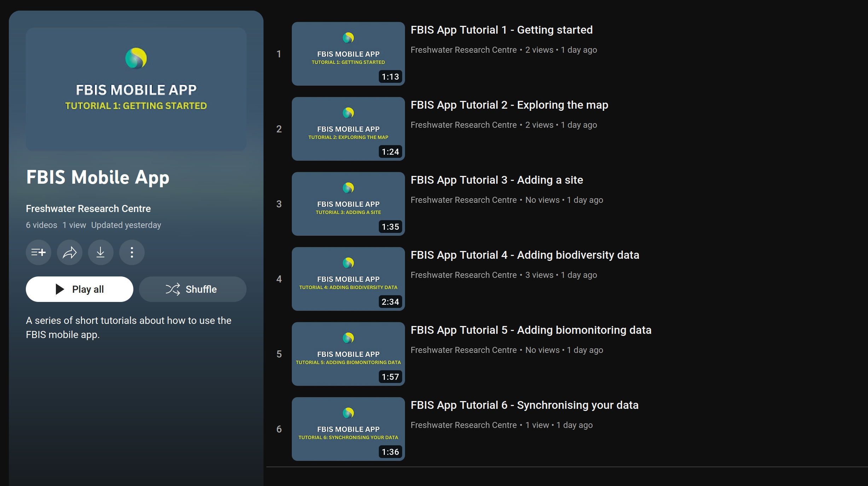This screenshot has height=486, width=868.
Task: Click the 'Updated yesterday' text
Action: click(126, 225)
